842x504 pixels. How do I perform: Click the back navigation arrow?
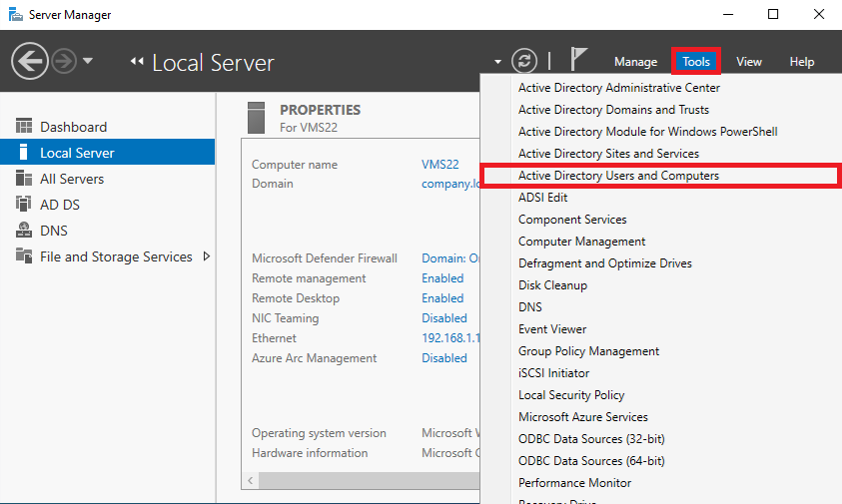[30, 61]
